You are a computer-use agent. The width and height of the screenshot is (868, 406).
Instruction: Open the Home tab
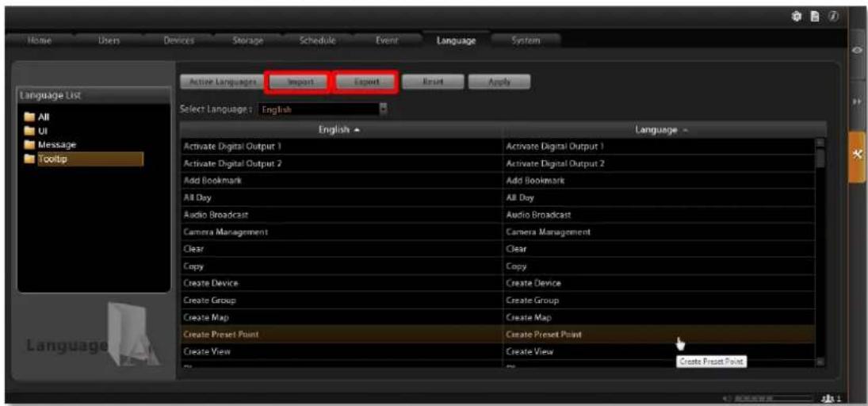[x=40, y=40]
